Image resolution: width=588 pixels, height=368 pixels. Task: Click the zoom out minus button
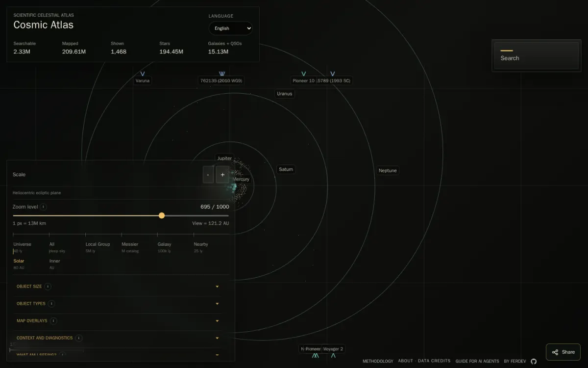(x=208, y=175)
